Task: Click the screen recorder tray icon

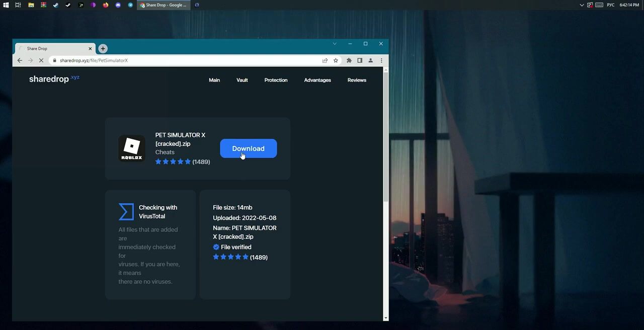Action: coord(590,5)
